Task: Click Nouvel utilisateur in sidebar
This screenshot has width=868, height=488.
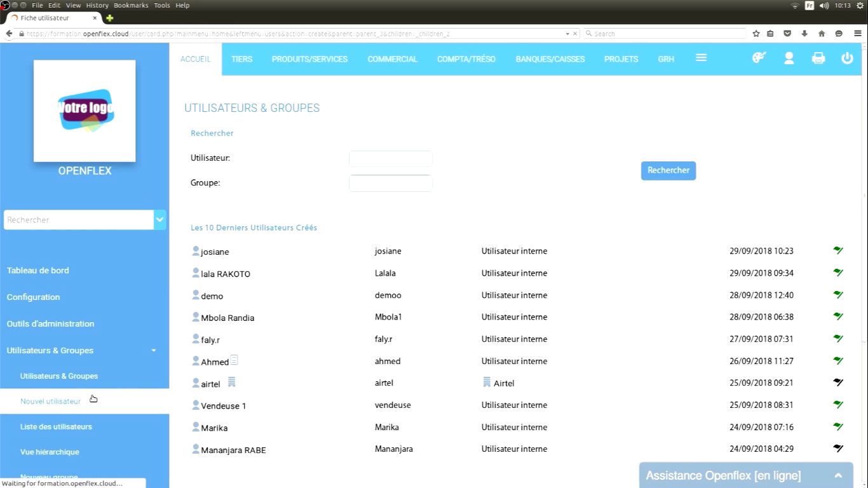Action: click(51, 402)
